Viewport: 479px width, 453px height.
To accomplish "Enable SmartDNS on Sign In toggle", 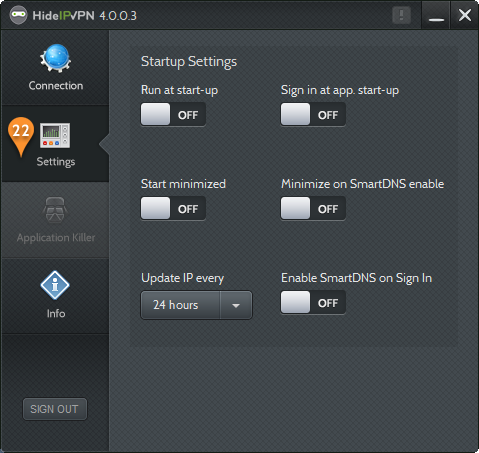I will [x=313, y=302].
